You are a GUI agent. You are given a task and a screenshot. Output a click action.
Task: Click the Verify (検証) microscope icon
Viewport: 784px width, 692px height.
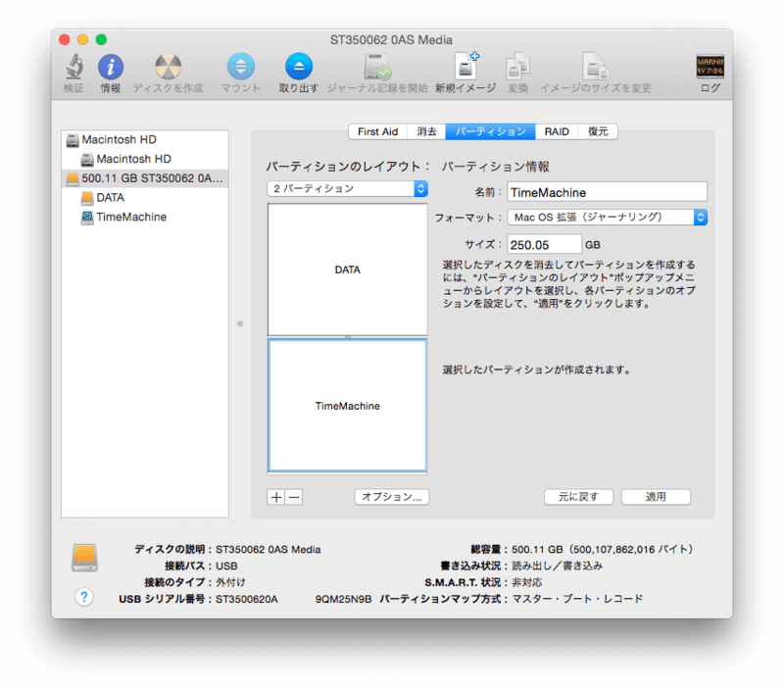73,69
